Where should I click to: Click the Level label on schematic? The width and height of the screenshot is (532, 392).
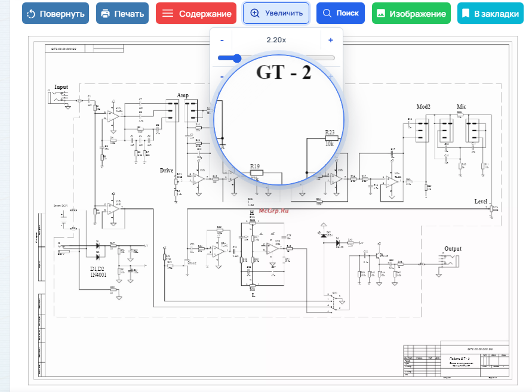pos(481,202)
